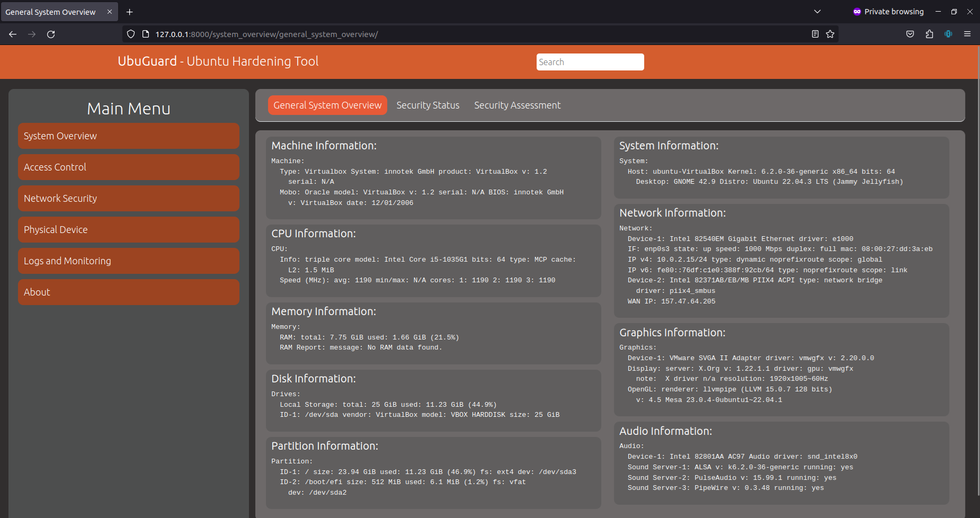Click the page vertical scrollbar
980x518 pixels.
(x=977, y=270)
